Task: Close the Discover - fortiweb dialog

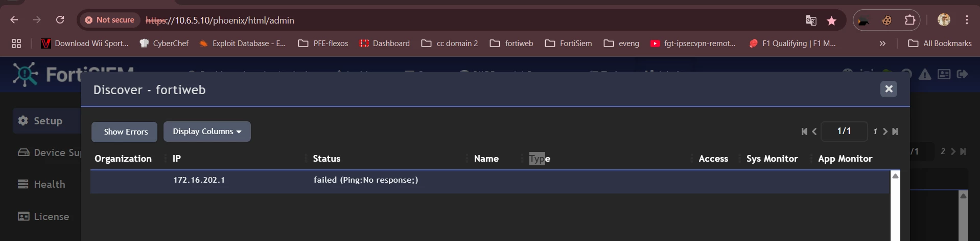Action: (x=889, y=89)
